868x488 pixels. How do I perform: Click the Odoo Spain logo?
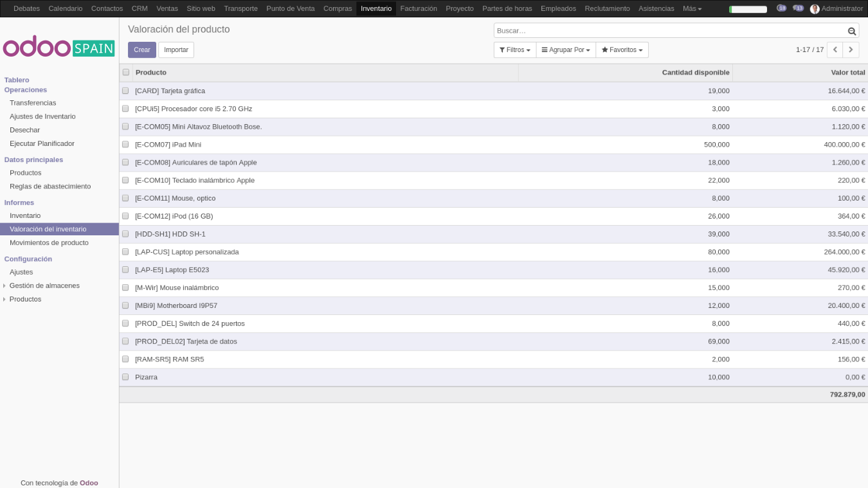coord(59,48)
